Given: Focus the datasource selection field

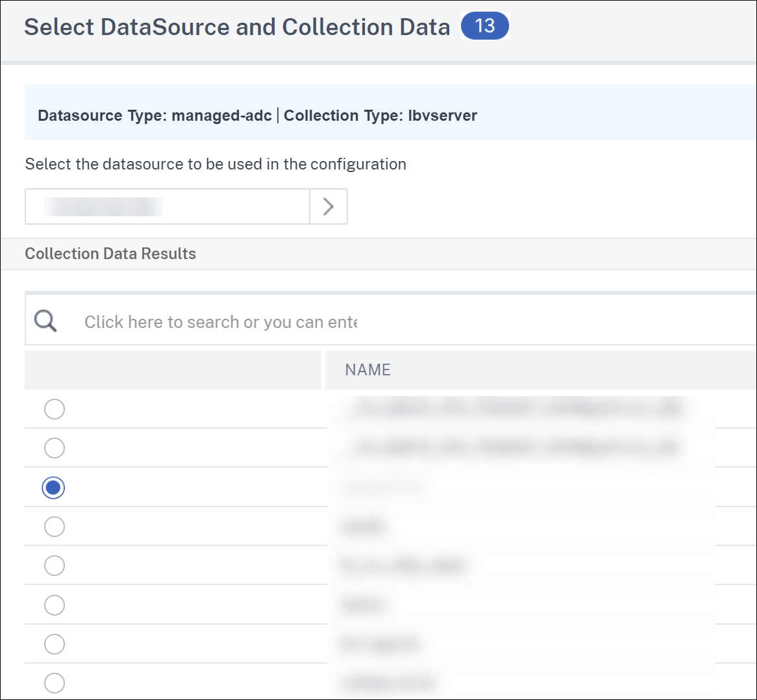Looking at the screenshot, I should coord(167,206).
